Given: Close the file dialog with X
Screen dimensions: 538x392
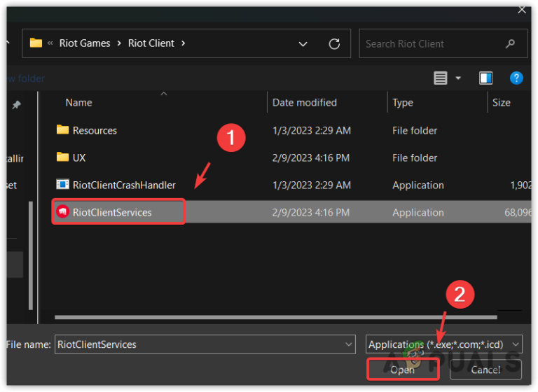Looking at the screenshot, I should point(522,10).
